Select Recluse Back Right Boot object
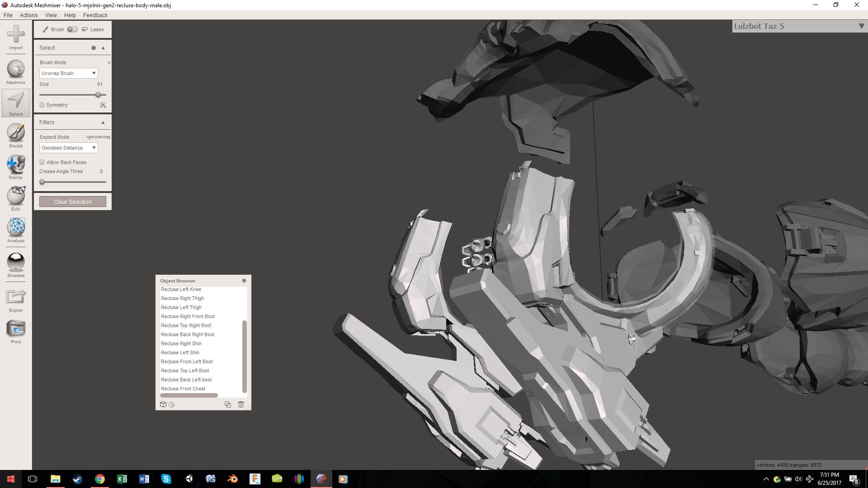 (x=188, y=334)
